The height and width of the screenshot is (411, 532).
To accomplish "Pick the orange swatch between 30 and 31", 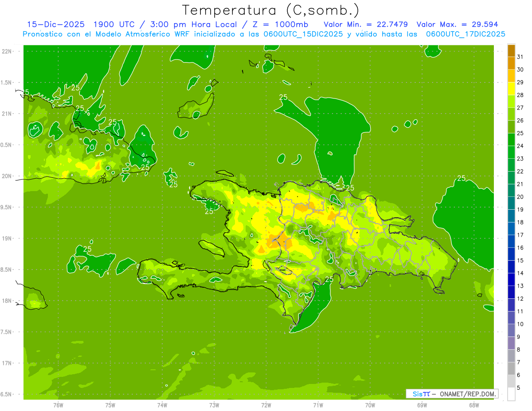I will click(511, 63).
